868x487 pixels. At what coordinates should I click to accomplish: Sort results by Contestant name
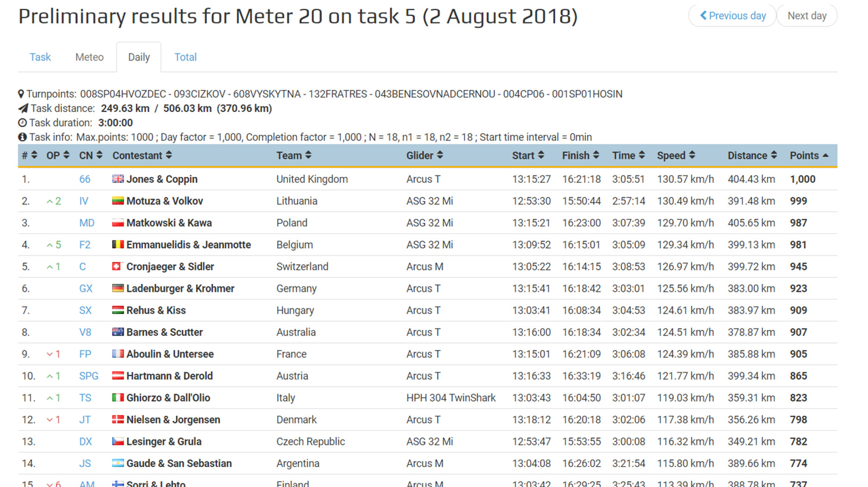[x=142, y=156]
